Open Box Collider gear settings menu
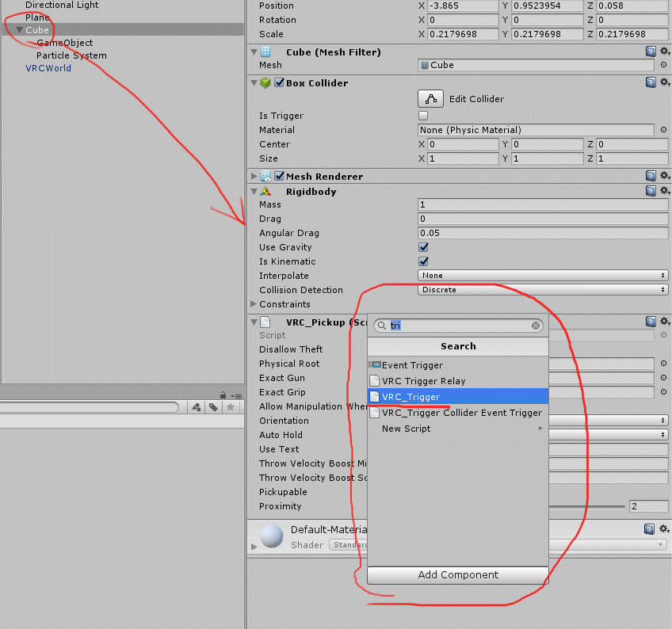This screenshot has width=672, height=629. tap(665, 82)
